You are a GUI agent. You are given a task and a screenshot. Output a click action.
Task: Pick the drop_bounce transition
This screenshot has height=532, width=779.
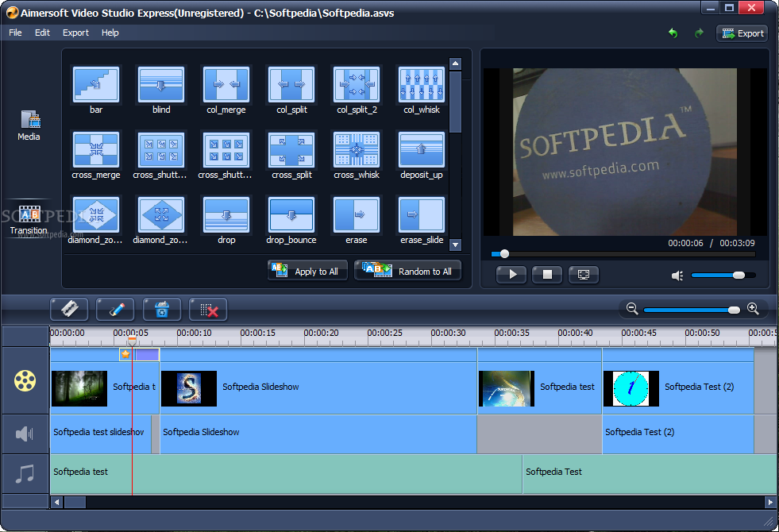point(291,214)
